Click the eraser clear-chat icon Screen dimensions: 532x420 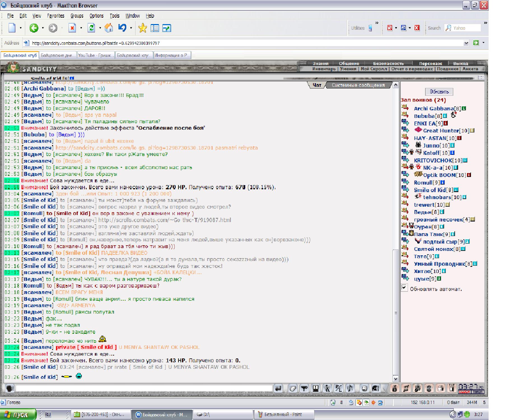coord(293,388)
